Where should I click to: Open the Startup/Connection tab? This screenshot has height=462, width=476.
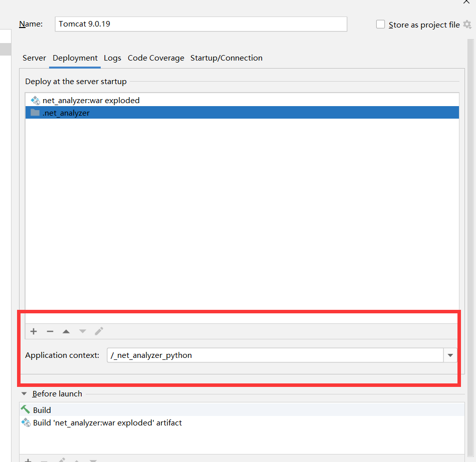coord(226,58)
